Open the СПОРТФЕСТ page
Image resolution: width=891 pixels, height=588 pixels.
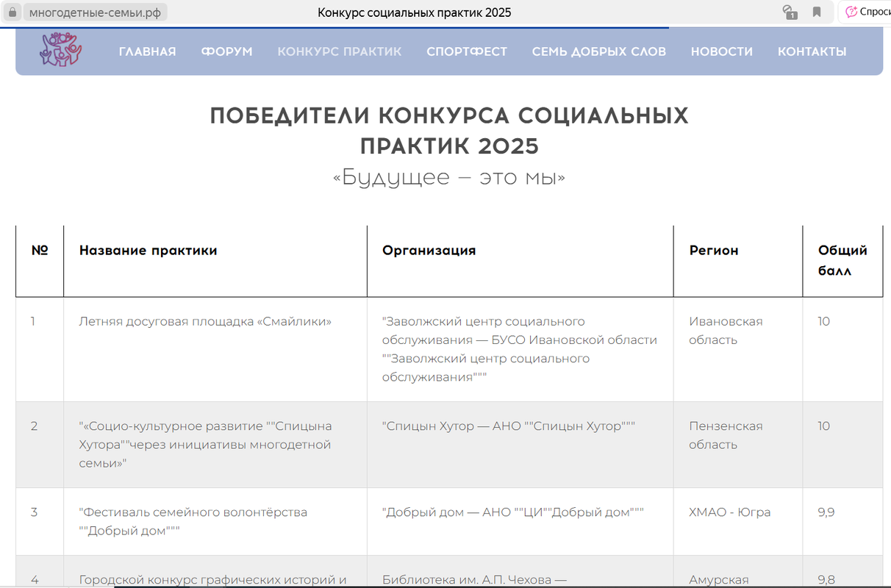[467, 51]
